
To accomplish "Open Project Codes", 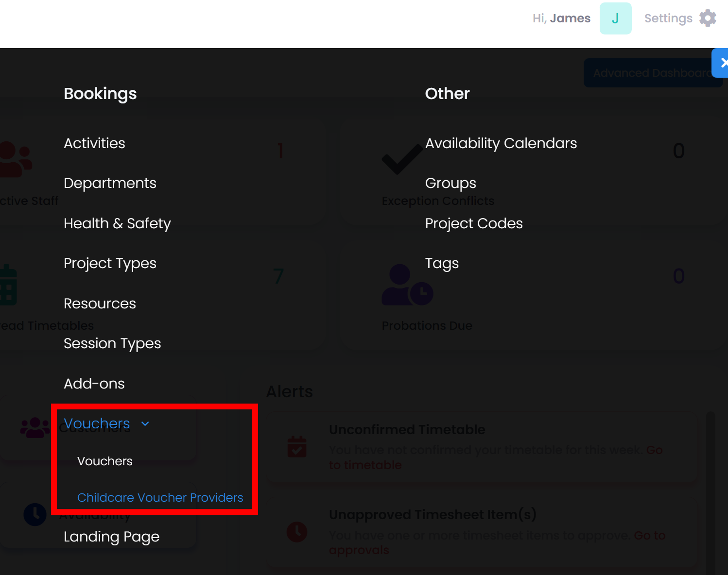I will click(474, 223).
